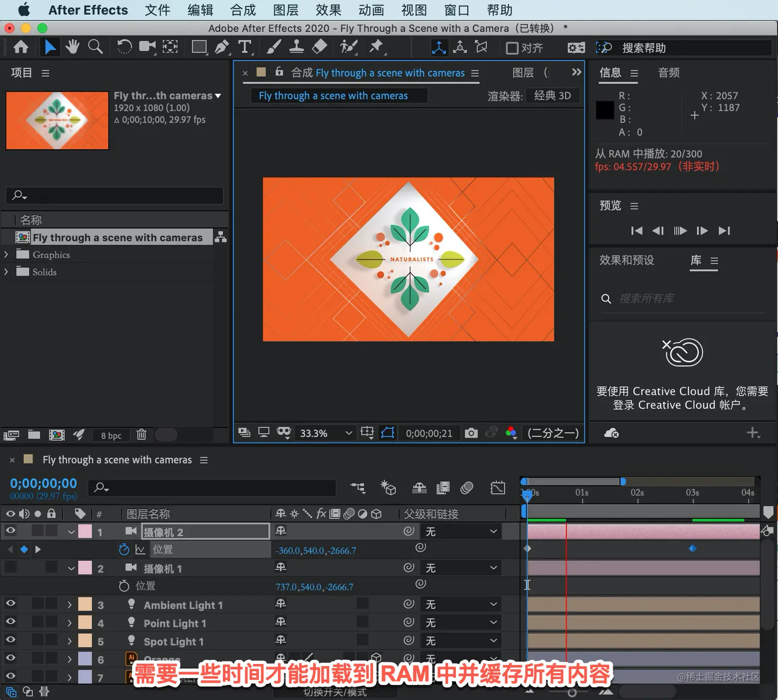Select the Zoom magnifier tool
Viewport: 778px width, 700px height.
coord(95,47)
